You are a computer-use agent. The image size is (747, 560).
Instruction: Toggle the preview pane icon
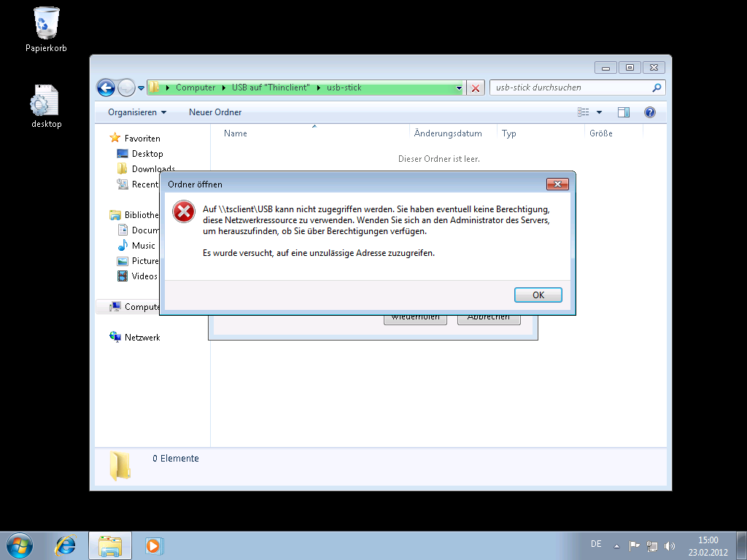point(623,112)
